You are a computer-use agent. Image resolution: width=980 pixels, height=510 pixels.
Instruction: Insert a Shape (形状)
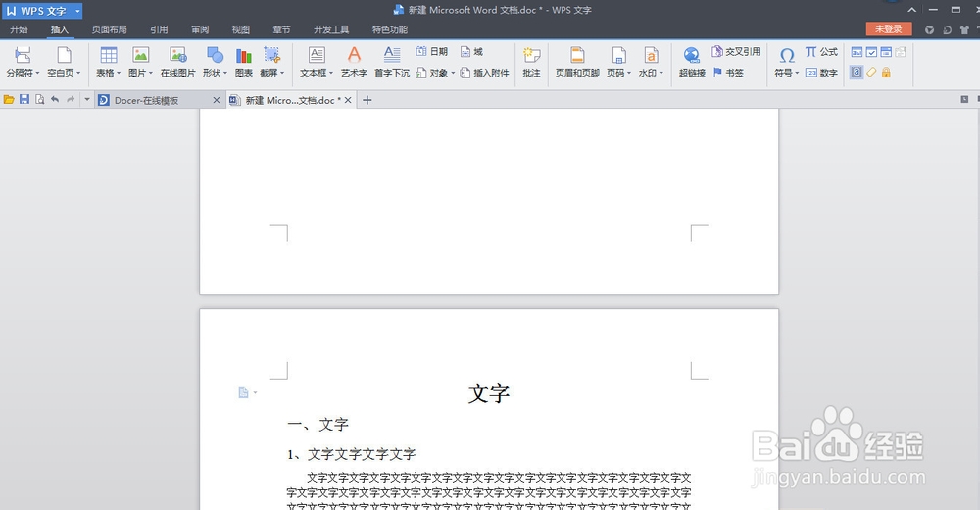(215, 62)
